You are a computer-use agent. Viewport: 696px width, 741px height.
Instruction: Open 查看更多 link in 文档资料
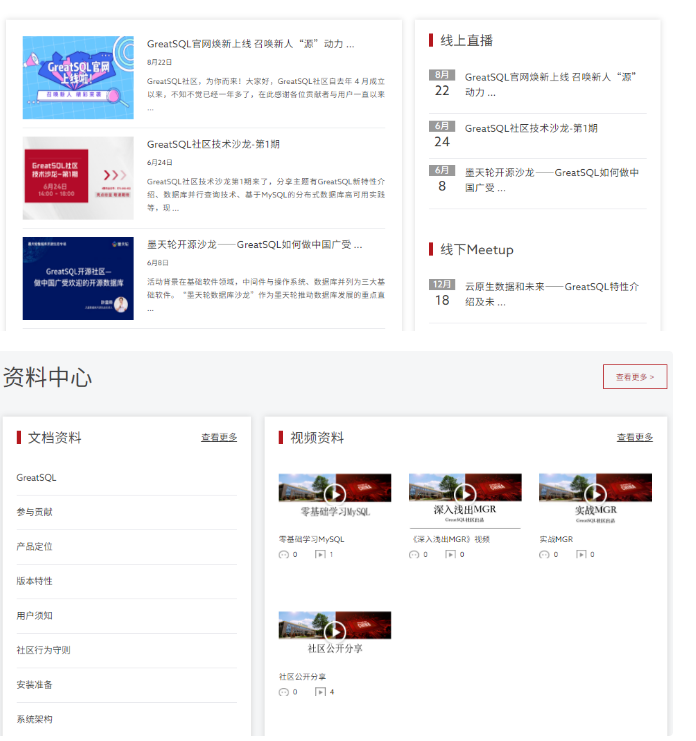click(x=219, y=437)
